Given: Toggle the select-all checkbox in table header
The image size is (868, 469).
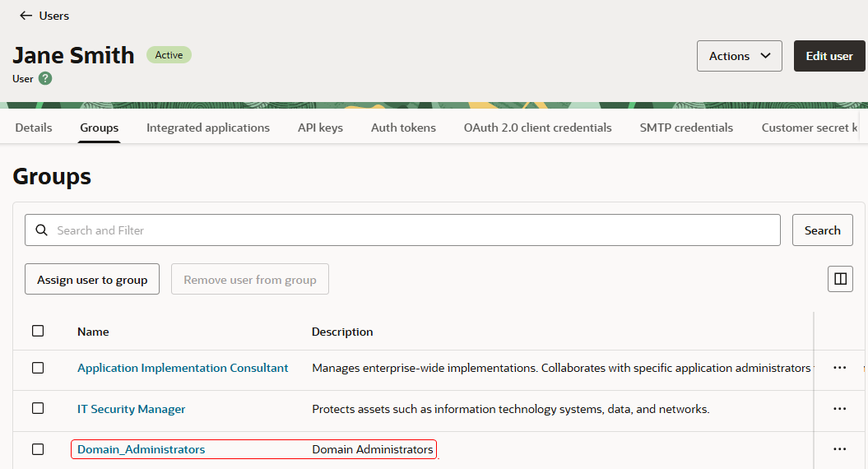Looking at the screenshot, I should click(38, 331).
